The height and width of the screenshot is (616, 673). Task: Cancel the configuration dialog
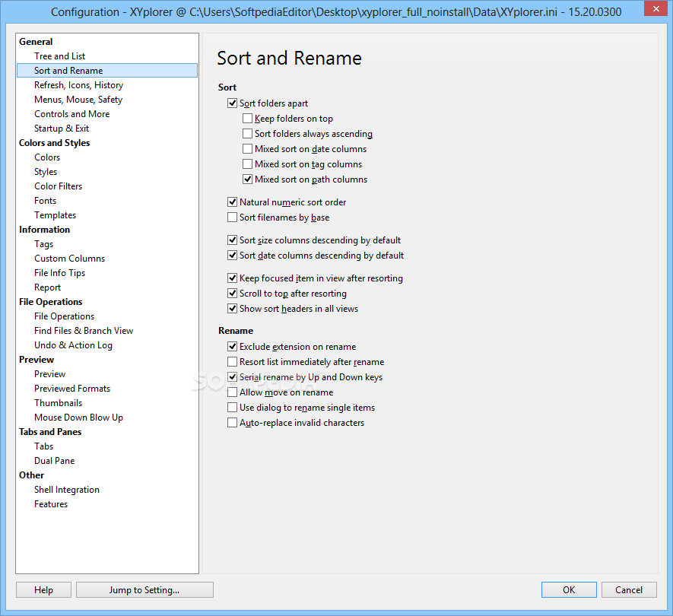click(629, 590)
